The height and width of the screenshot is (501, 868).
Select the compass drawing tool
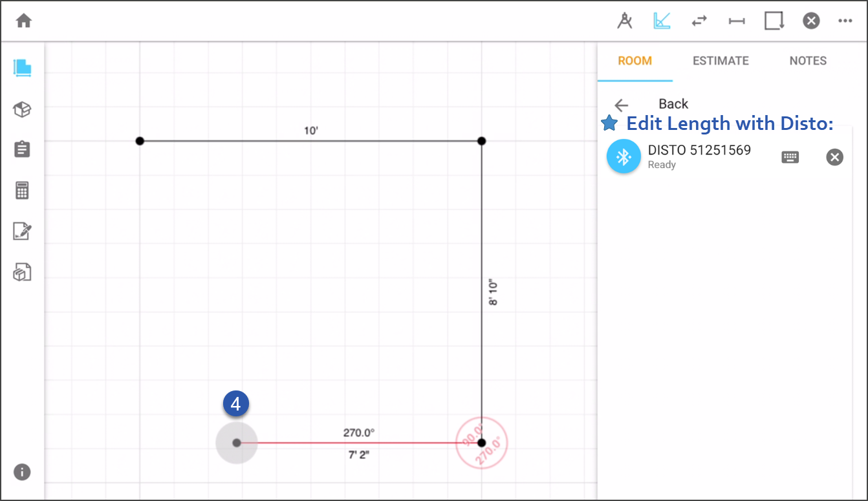(624, 21)
